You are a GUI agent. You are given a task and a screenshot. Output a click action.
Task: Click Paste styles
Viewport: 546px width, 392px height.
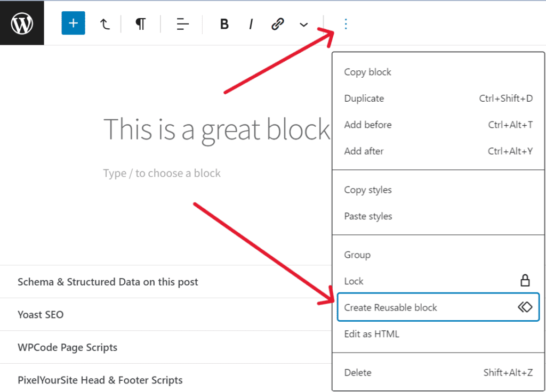coord(367,216)
